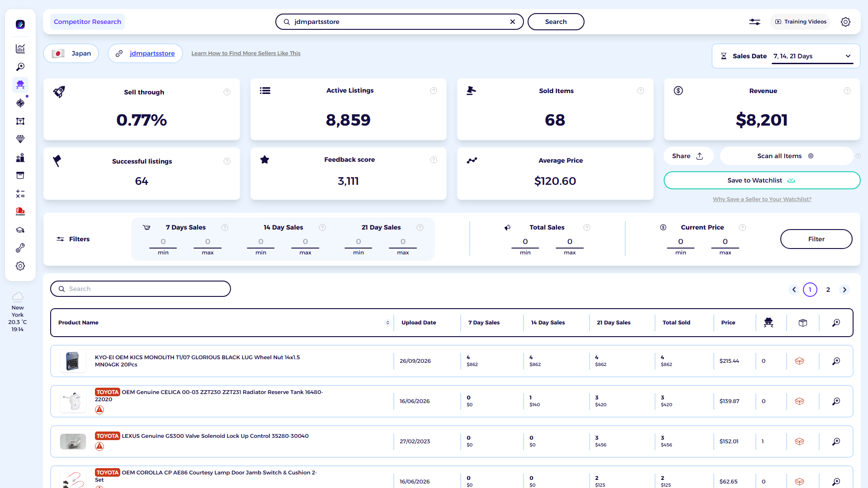868x488 pixels.
Task: Sort by Total Sold column header
Action: [676, 323]
